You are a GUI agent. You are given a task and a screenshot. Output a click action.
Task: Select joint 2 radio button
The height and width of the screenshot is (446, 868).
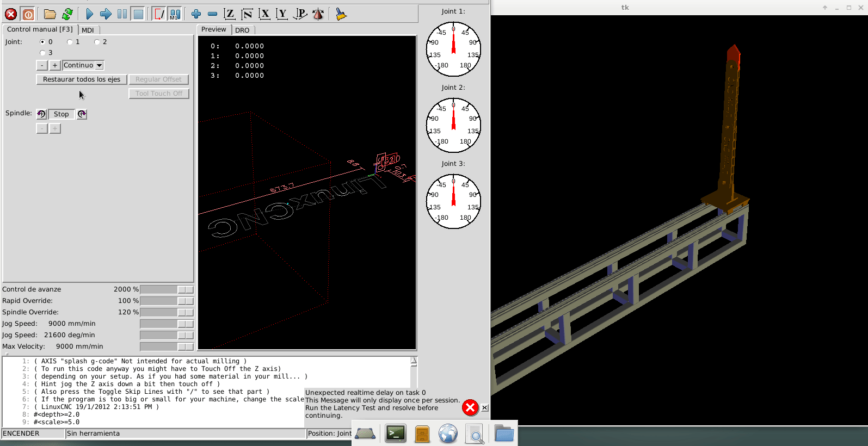pos(97,42)
